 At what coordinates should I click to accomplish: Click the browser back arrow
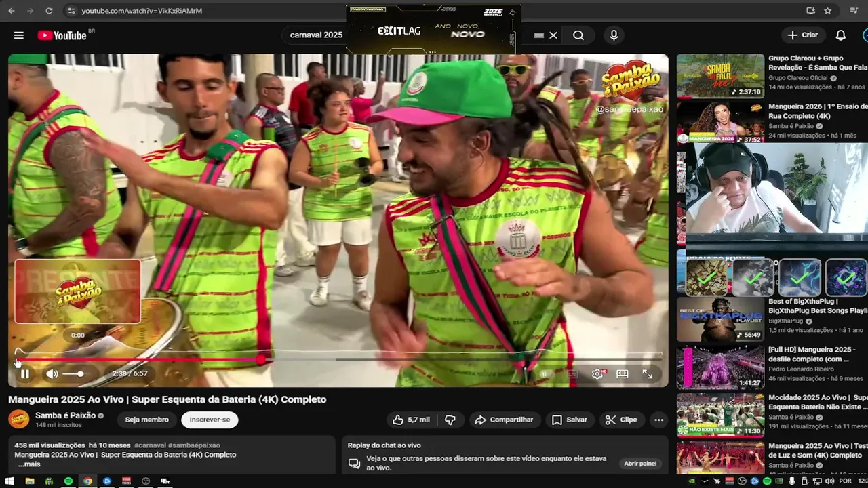click(x=10, y=11)
